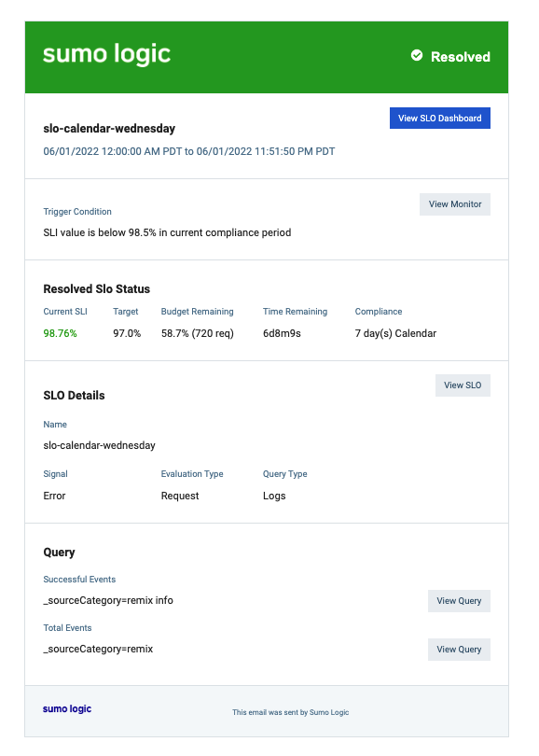This screenshot has width=539, height=756.
Task: Click View Query beside Total Events
Action: [459, 649]
